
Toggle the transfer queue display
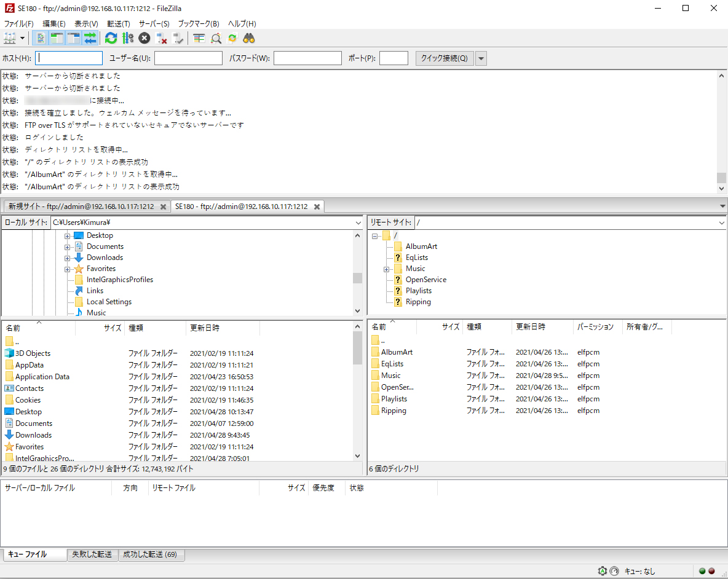coord(90,39)
